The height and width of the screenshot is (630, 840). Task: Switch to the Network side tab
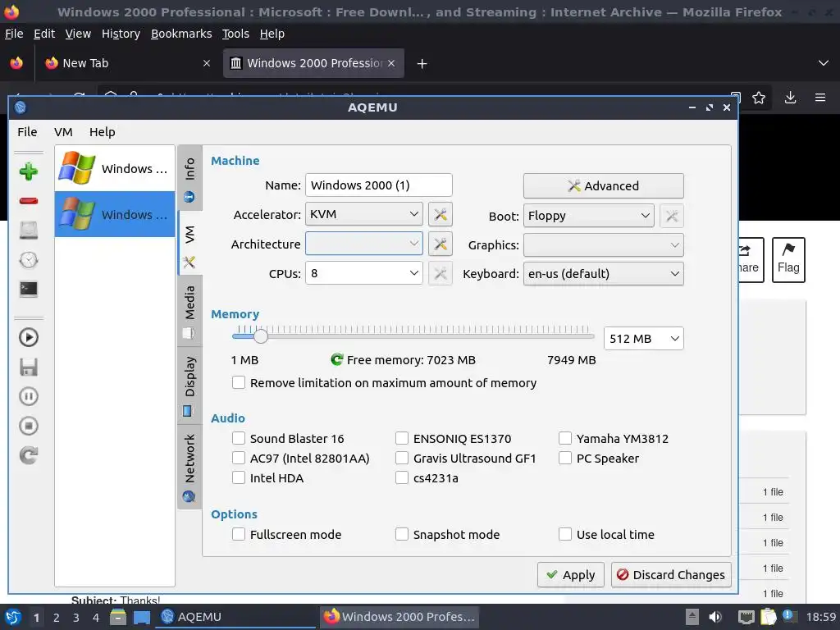tap(189, 466)
